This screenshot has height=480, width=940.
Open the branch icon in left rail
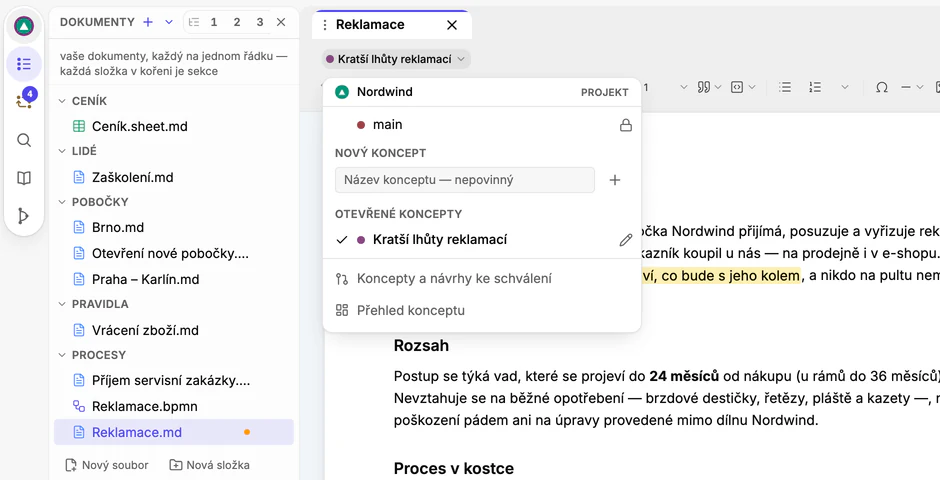click(x=24, y=216)
